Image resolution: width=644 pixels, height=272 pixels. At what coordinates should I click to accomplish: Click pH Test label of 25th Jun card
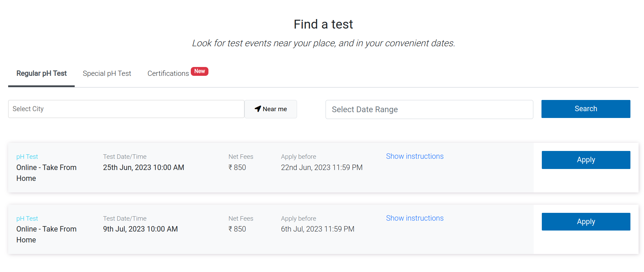tap(27, 157)
